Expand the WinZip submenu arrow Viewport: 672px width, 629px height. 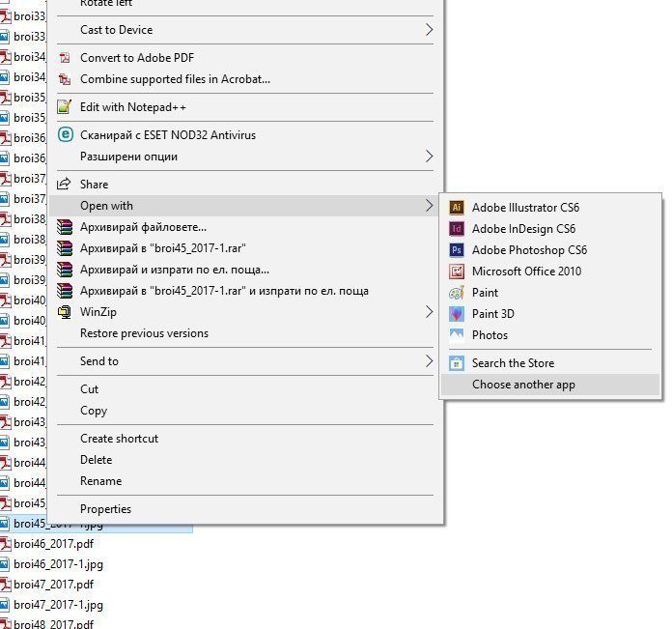click(429, 312)
